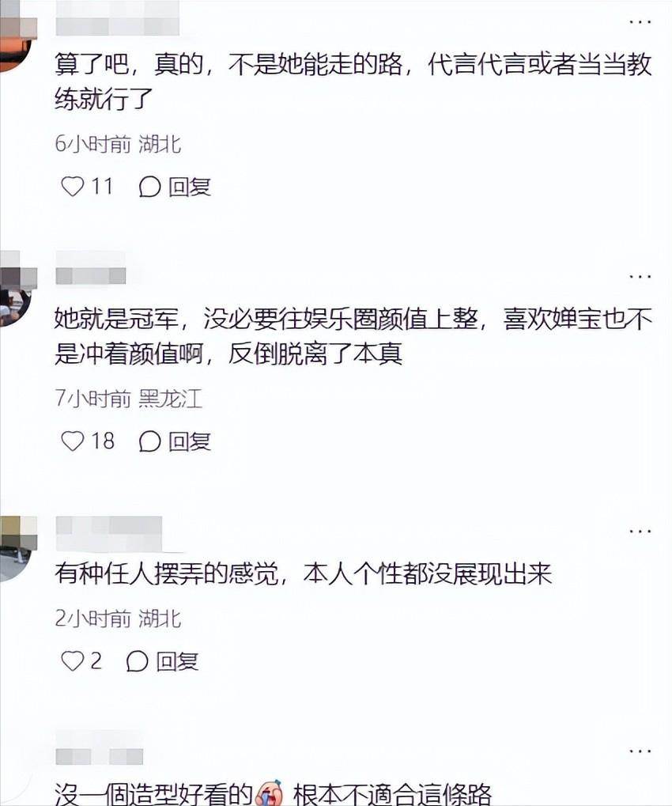Click 回复 under the 6小时前 comment
672x806 pixels.
click(190, 187)
